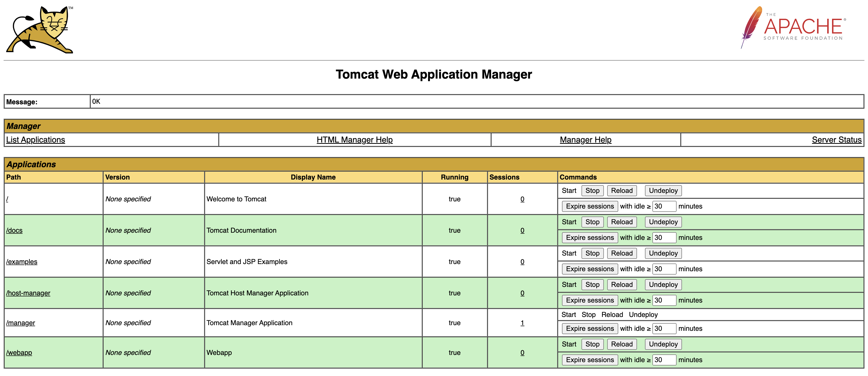Screen dimensions: 868x376
Task: Open the /examples application
Action: 22,261
